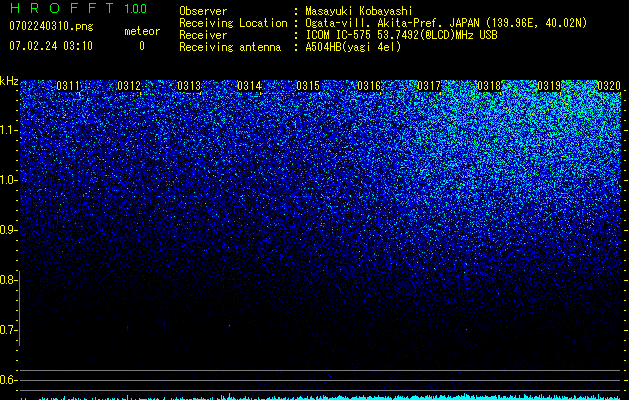
Task: Click the 0315 time marker label
Action: tap(308, 85)
